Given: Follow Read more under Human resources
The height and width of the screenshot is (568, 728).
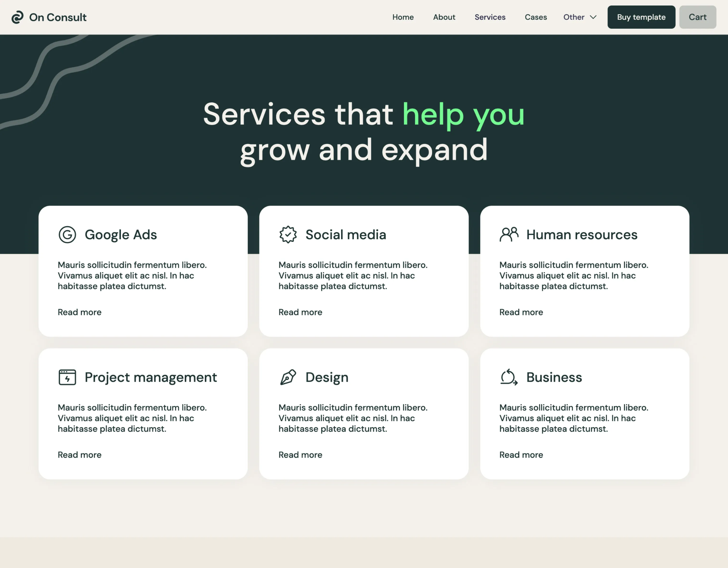Looking at the screenshot, I should pyautogui.click(x=521, y=312).
